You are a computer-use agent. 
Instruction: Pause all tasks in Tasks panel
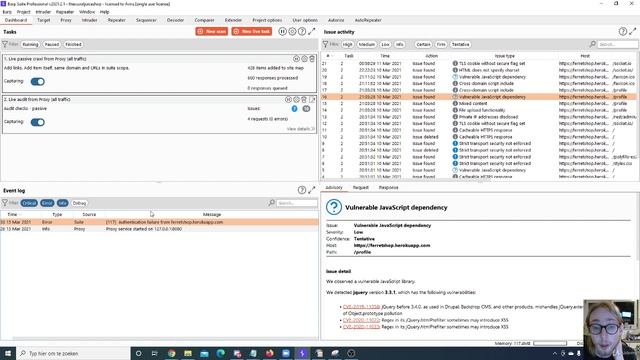pyautogui.click(x=282, y=31)
